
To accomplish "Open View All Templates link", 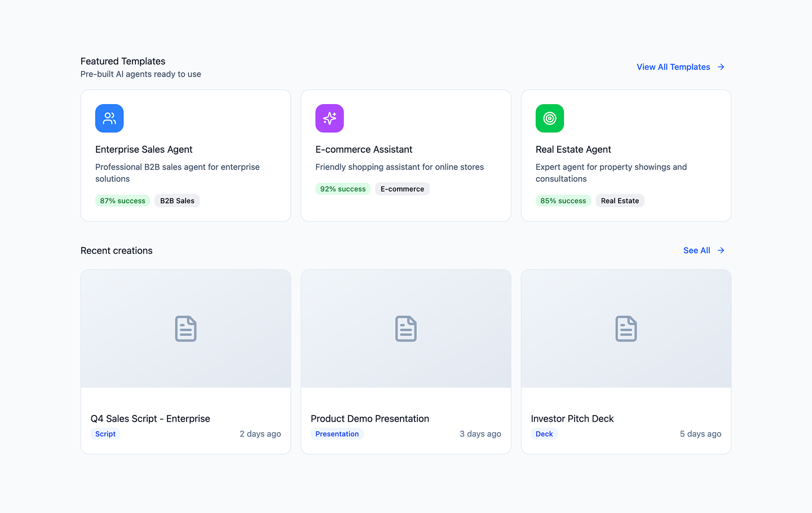I will tap(673, 67).
